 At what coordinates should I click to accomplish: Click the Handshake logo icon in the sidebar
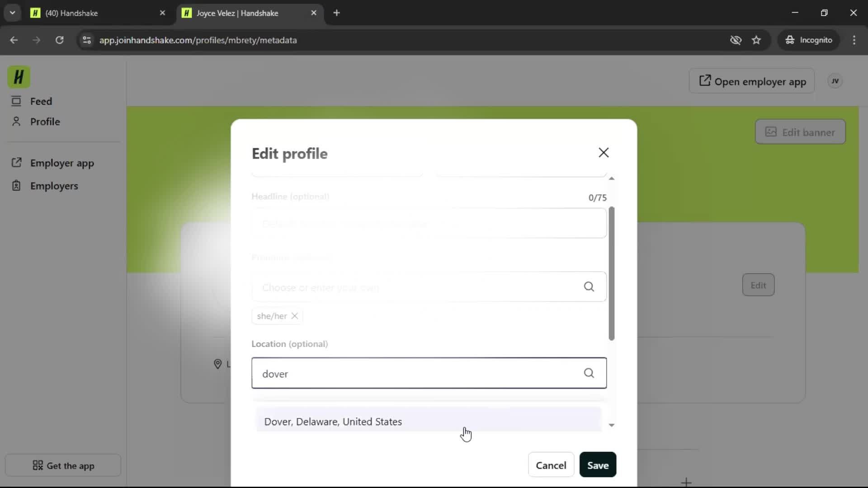(x=19, y=77)
